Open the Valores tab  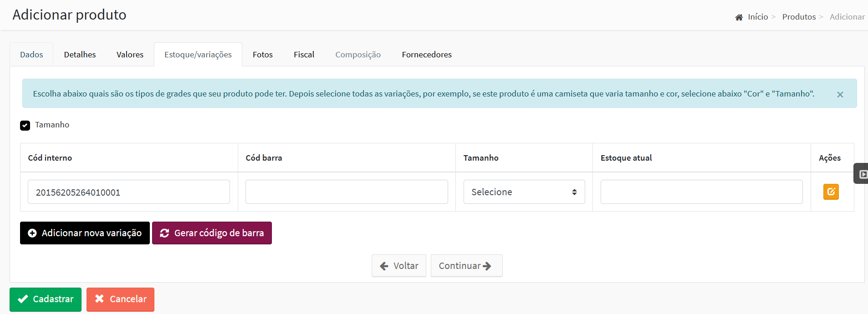tap(130, 55)
